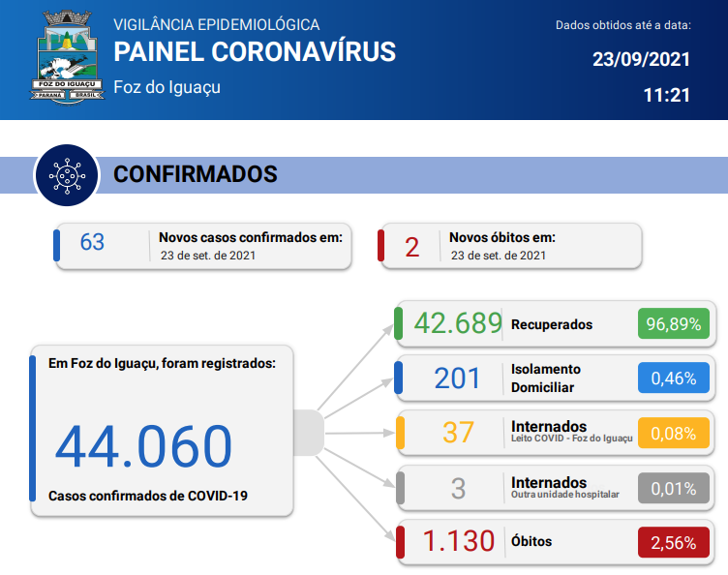Click the red 2,56% badge

tap(674, 542)
